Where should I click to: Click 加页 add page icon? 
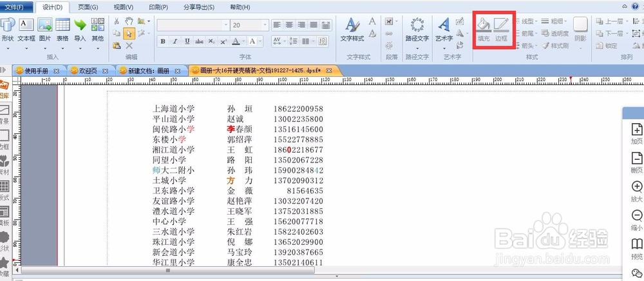tap(637, 130)
